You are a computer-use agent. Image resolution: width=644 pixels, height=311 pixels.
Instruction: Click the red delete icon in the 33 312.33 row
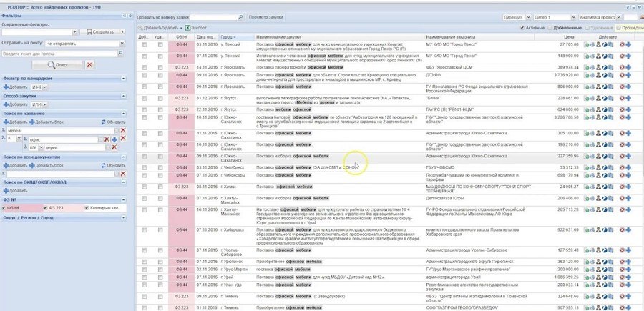tap(622, 168)
